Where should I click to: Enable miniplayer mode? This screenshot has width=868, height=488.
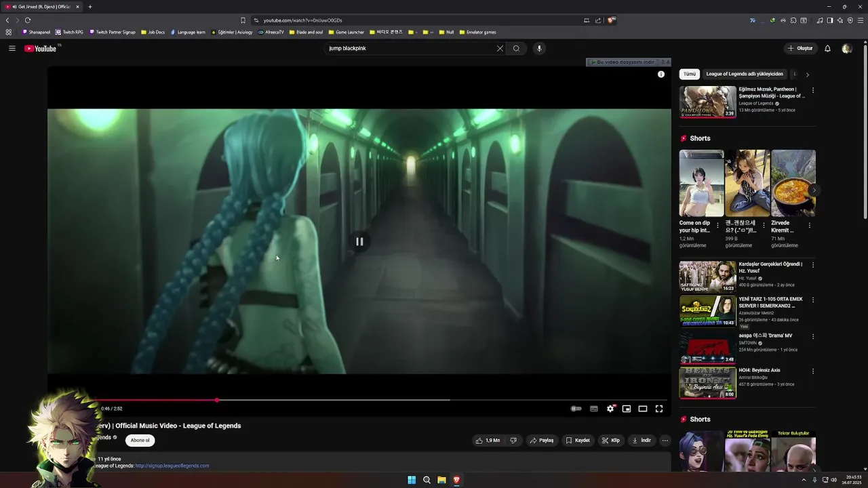click(x=627, y=409)
